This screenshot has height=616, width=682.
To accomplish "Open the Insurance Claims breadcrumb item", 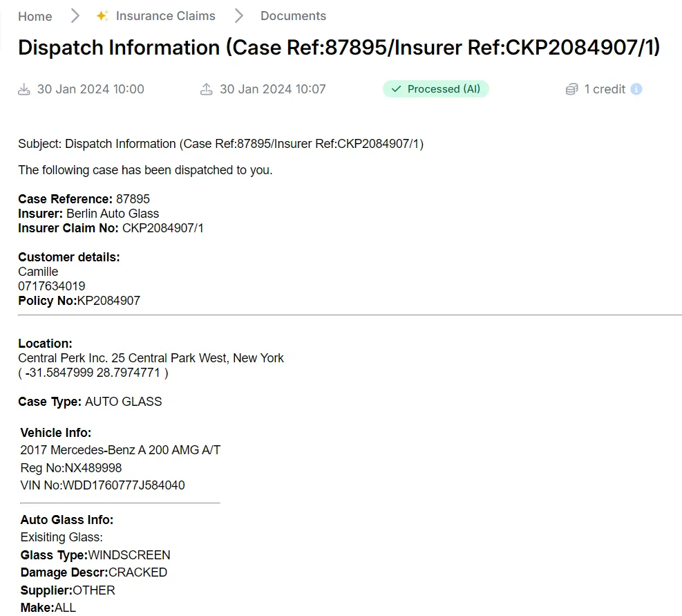I will click(x=165, y=15).
